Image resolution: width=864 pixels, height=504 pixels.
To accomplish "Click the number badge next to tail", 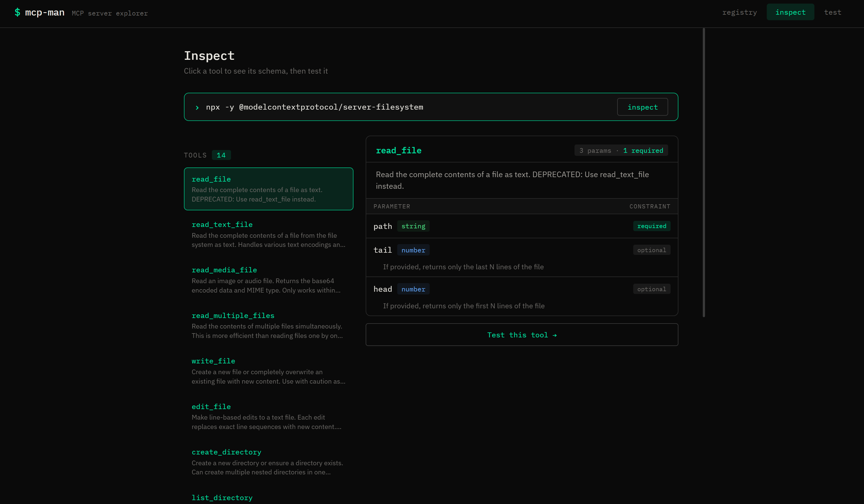I will point(413,250).
